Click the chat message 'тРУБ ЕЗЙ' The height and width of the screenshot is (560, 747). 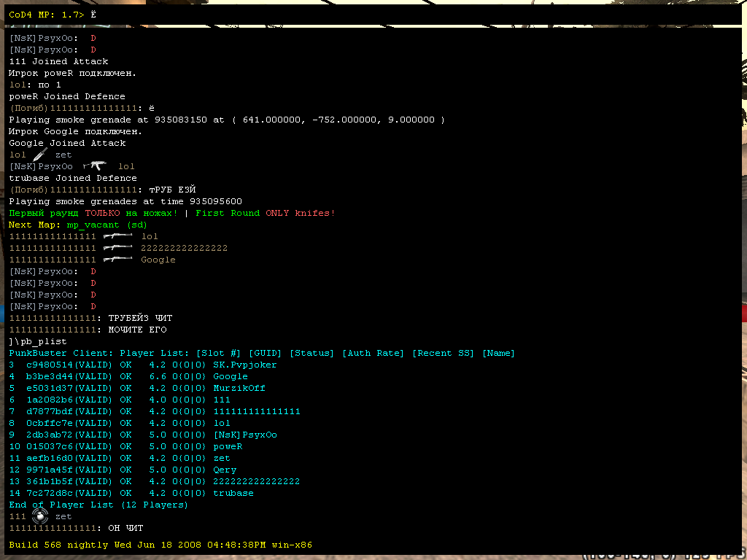(x=172, y=190)
